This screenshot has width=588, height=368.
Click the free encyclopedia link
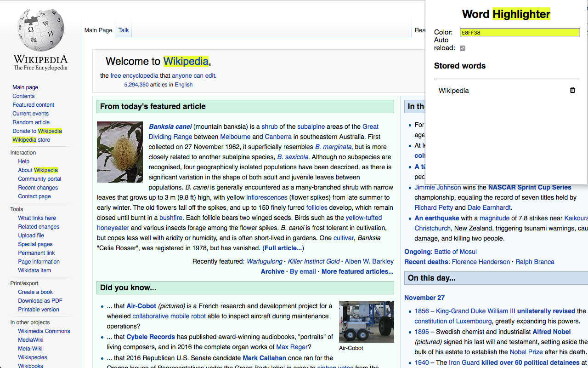click(134, 76)
